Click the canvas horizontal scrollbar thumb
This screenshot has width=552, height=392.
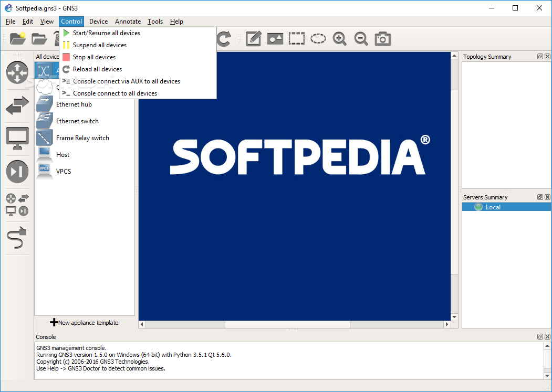point(287,324)
